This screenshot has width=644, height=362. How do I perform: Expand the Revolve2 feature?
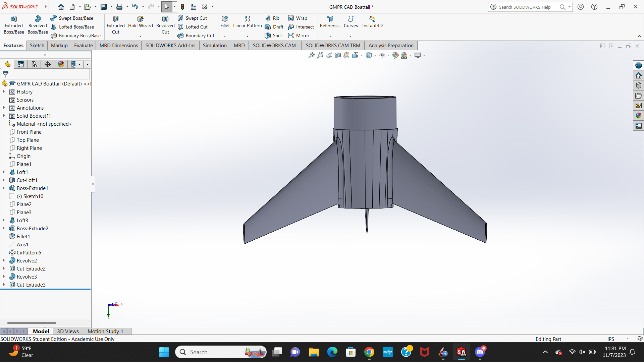pyautogui.click(x=4, y=260)
